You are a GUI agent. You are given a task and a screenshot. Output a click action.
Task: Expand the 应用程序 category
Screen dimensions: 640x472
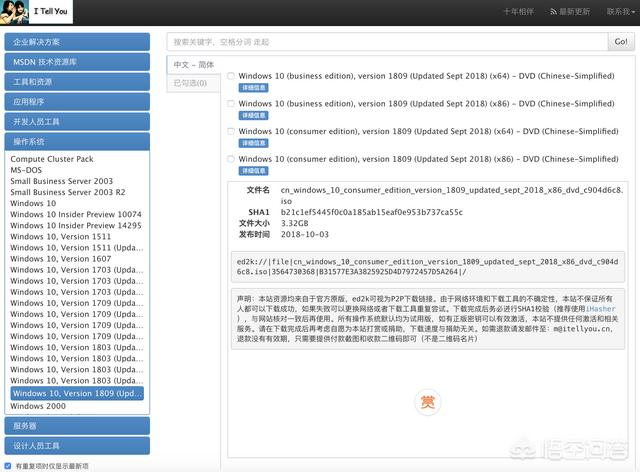(77, 102)
